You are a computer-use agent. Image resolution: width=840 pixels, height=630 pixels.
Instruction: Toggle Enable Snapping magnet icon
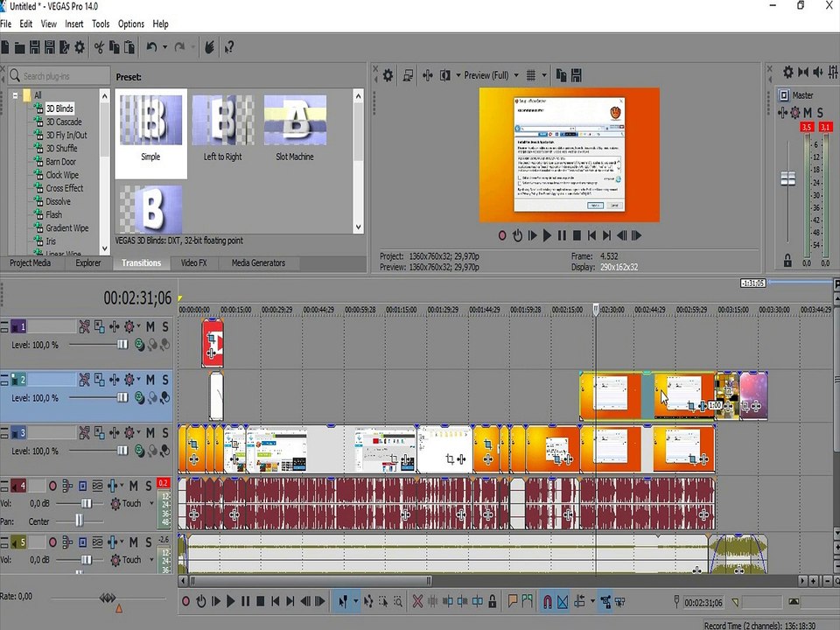(548, 602)
